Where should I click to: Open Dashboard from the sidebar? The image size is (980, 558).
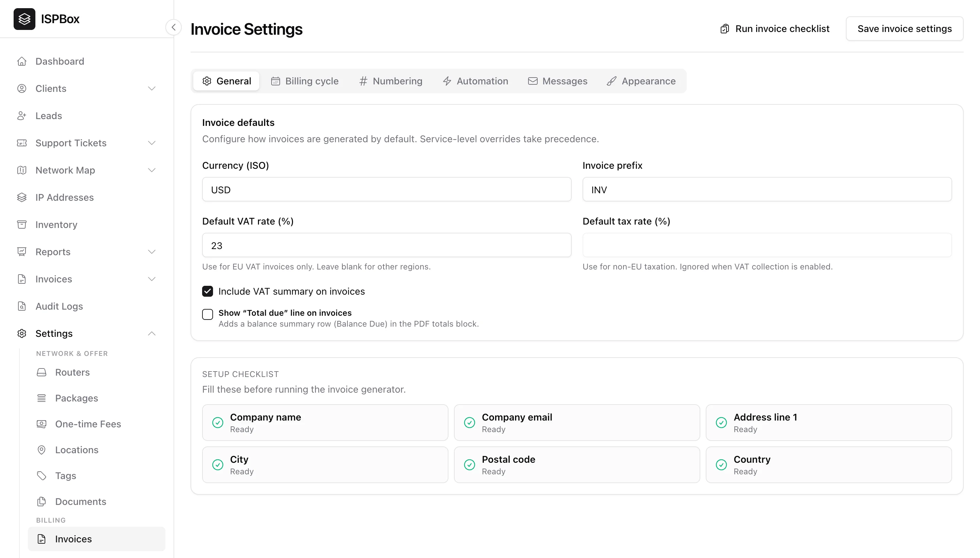[87, 61]
